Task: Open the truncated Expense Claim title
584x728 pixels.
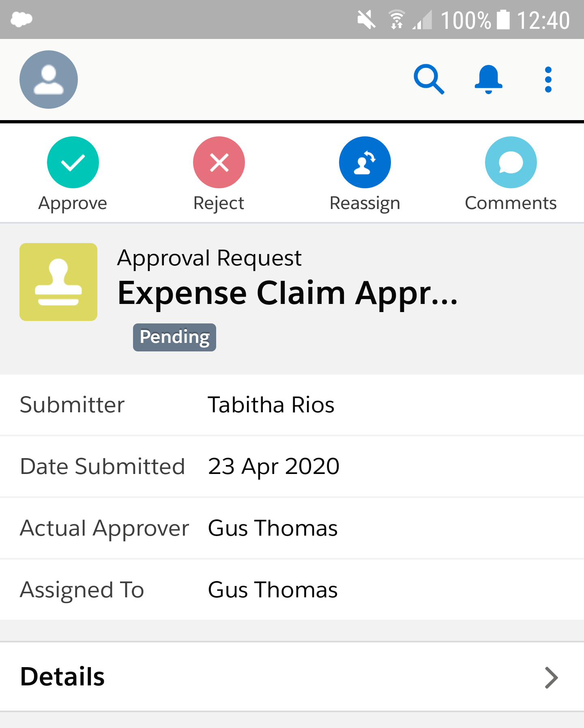Action: click(288, 293)
